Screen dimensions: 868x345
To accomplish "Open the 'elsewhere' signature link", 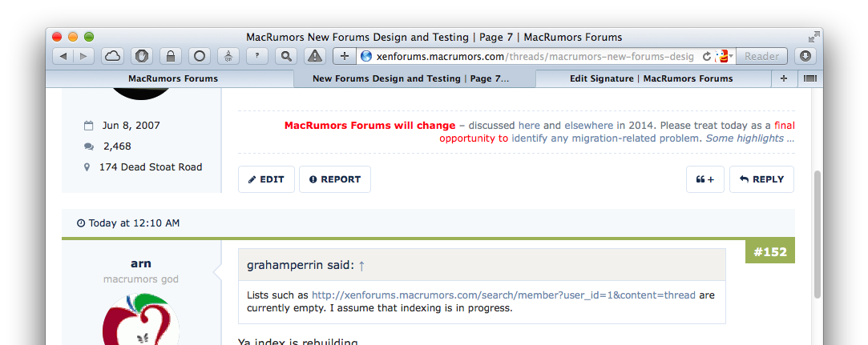I will tap(588, 126).
